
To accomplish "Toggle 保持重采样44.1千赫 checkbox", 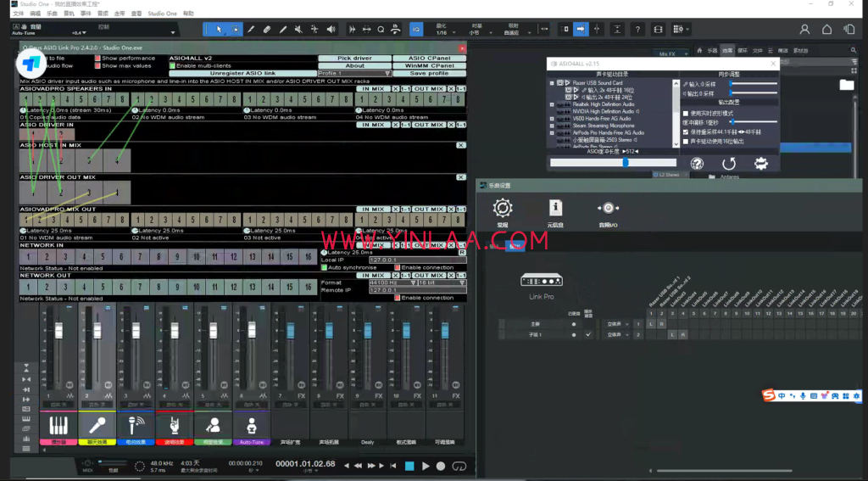I will (685, 132).
